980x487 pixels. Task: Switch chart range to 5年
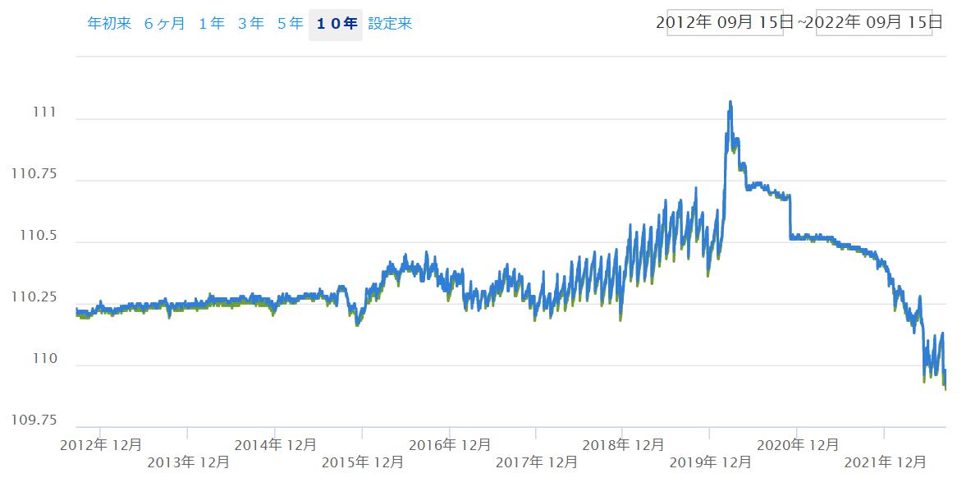[291, 24]
